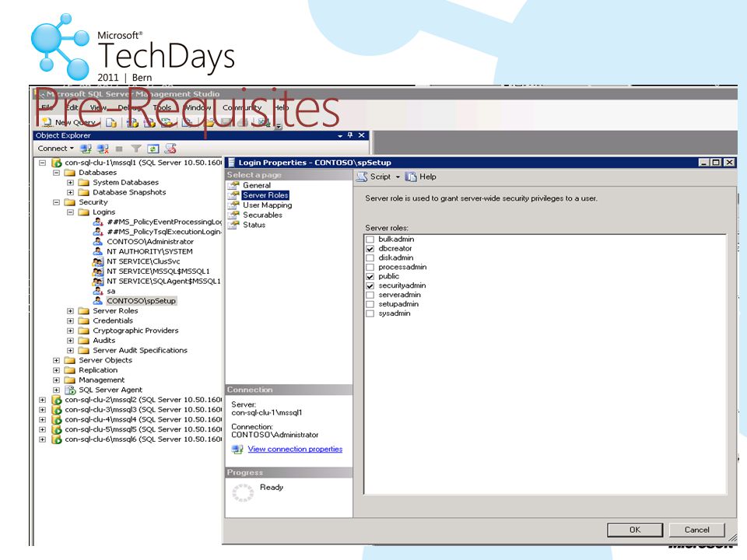This screenshot has height=560, width=747.
Task: Collapse the Security tree node
Action: coord(56,202)
